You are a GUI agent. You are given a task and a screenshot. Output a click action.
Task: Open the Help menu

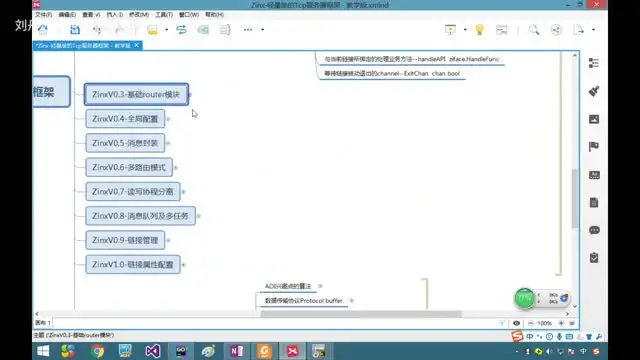coord(214,15)
